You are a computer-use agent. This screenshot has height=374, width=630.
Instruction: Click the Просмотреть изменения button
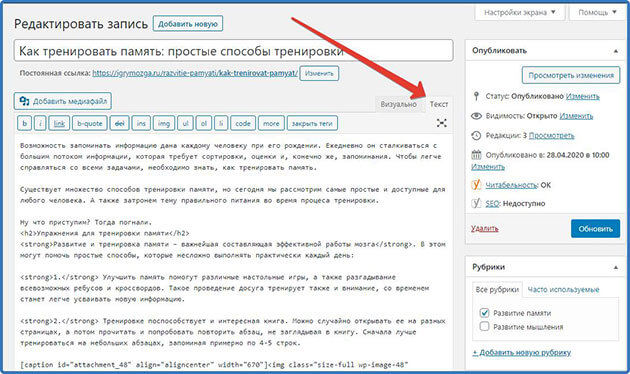click(571, 75)
